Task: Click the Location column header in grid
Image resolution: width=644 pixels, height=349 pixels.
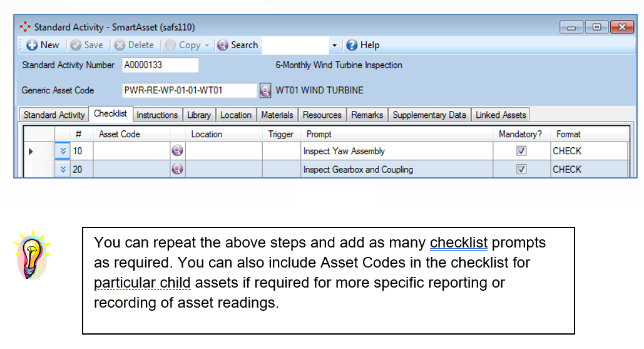Action: tap(224, 134)
